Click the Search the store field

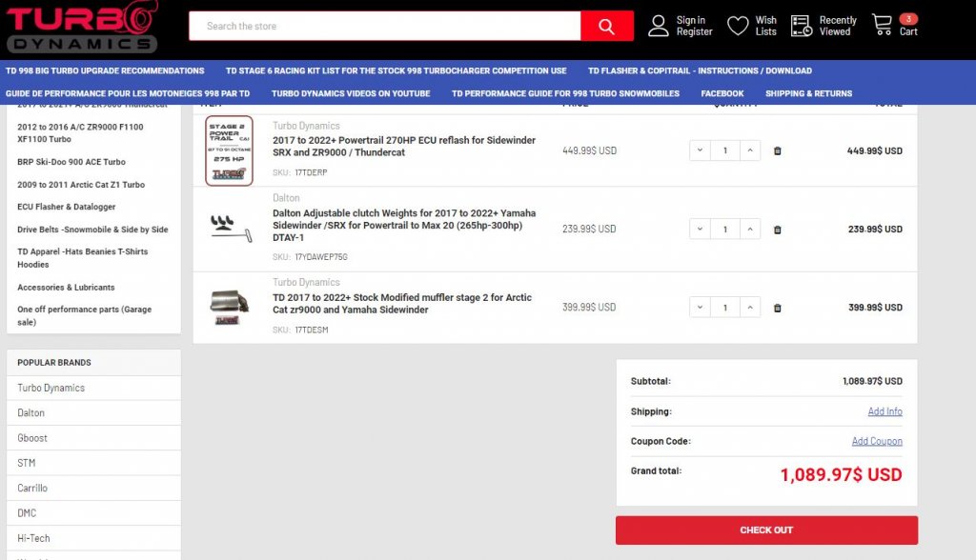[384, 26]
